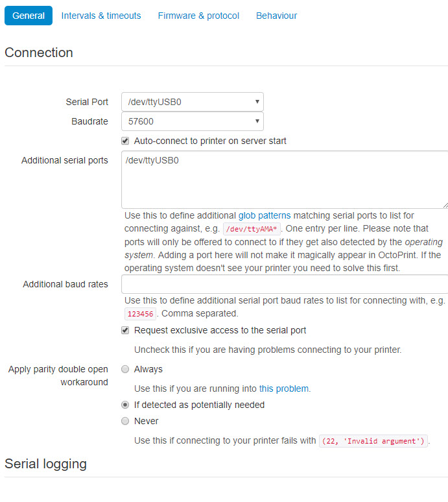Choose If detected as potentially needed
Viewport: 448px width, 502px height.
pyautogui.click(x=125, y=405)
